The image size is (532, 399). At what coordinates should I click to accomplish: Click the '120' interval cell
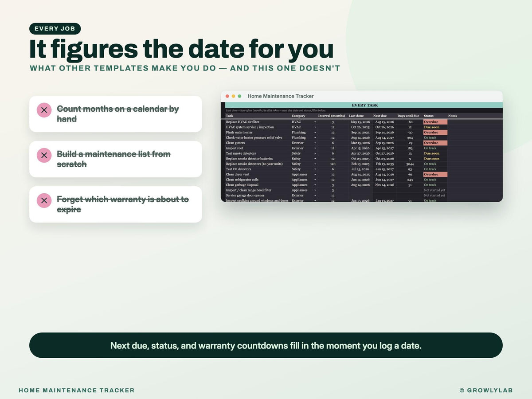[332, 164]
